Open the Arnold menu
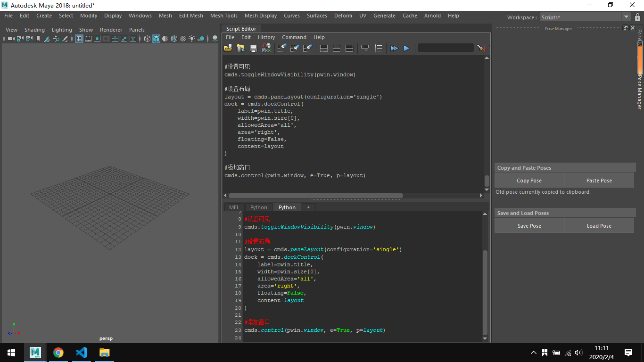 coord(432,16)
